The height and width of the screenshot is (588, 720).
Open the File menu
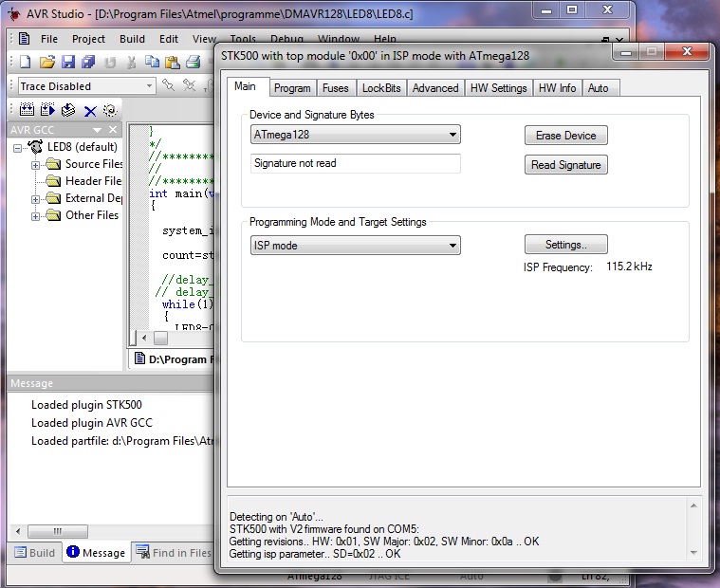coord(49,39)
